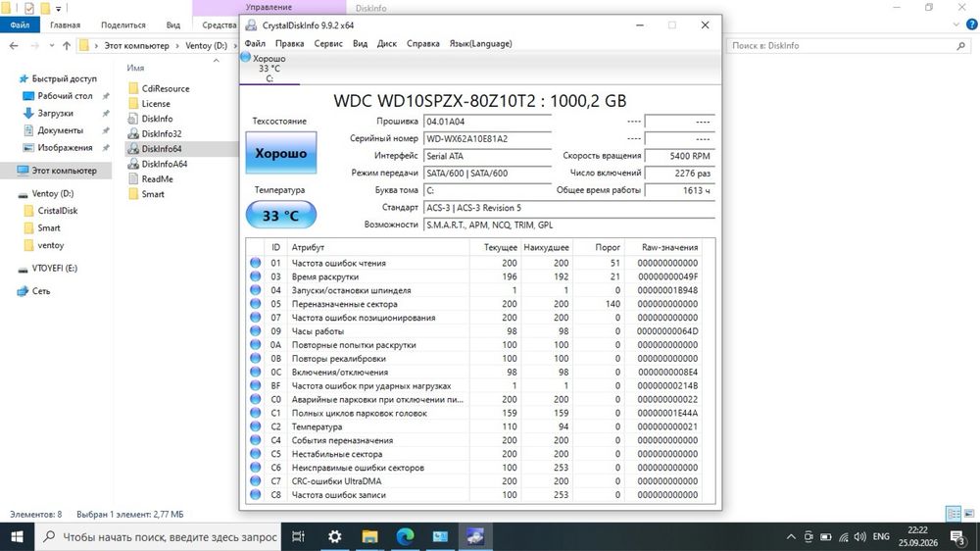Viewport: 980px width, 551px height.
Task: Click the Число включений value 2276 раз
Action: (679, 174)
